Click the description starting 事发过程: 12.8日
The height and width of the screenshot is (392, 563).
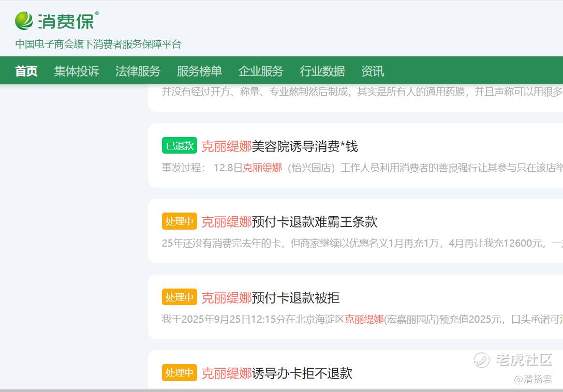pos(362,168)
